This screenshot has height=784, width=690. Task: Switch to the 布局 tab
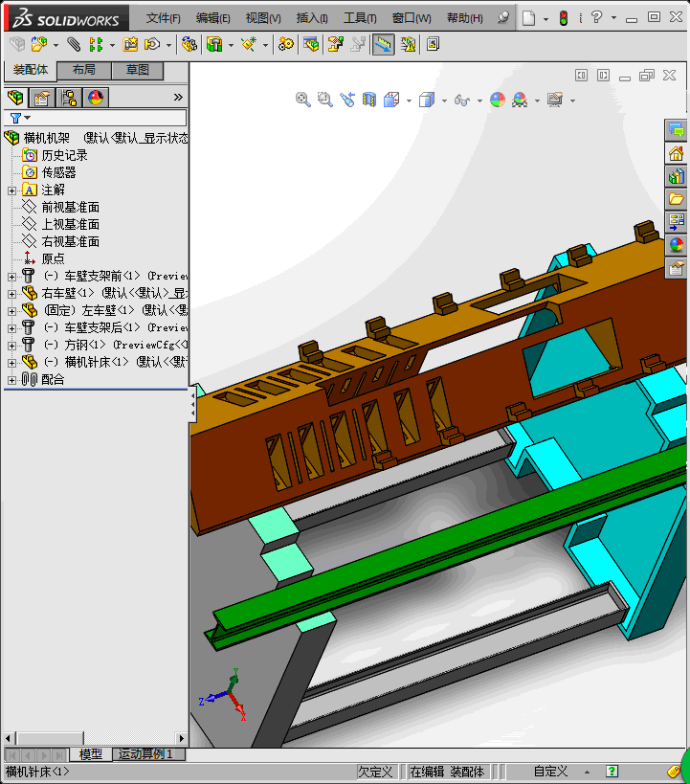tap(84, 70)
